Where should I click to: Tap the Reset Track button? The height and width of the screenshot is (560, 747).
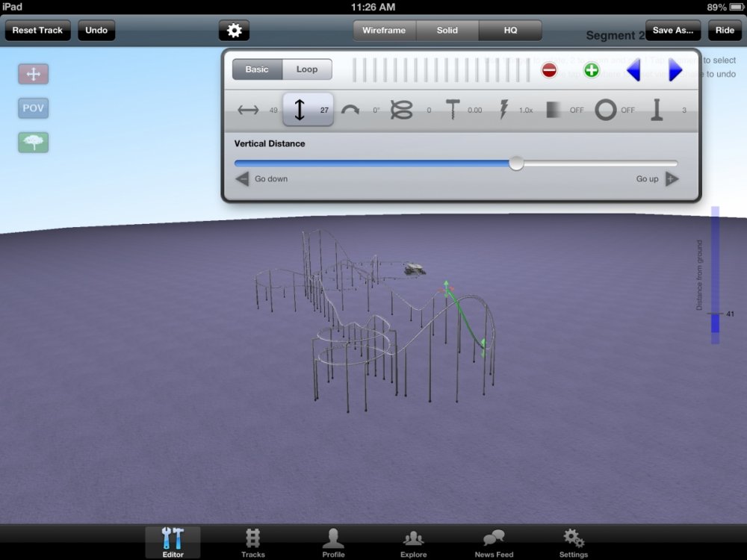(37, 31)
